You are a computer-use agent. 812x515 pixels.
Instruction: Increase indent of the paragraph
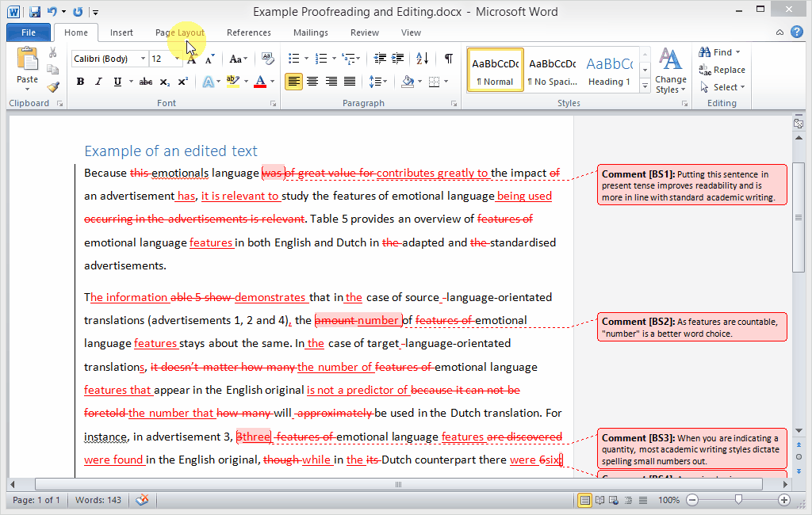[398, 59]
